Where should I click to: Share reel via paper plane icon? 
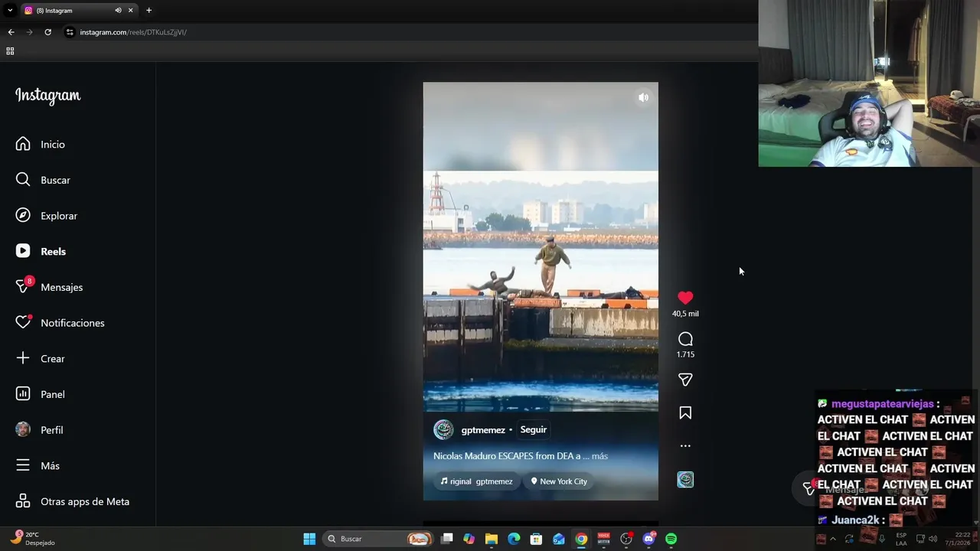click(x=685, y=380)
